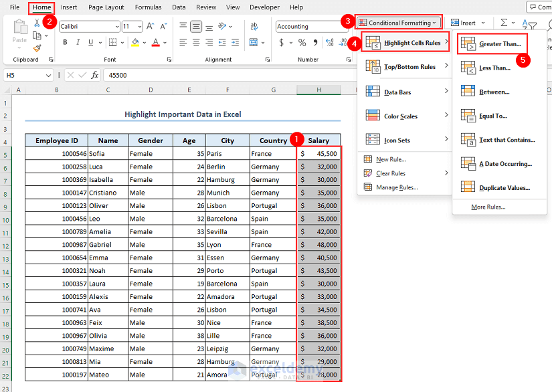Image resolution: width=552 pixels, height=392 pixels.
Task: Toggle Bold formatting
Action: 65,42
